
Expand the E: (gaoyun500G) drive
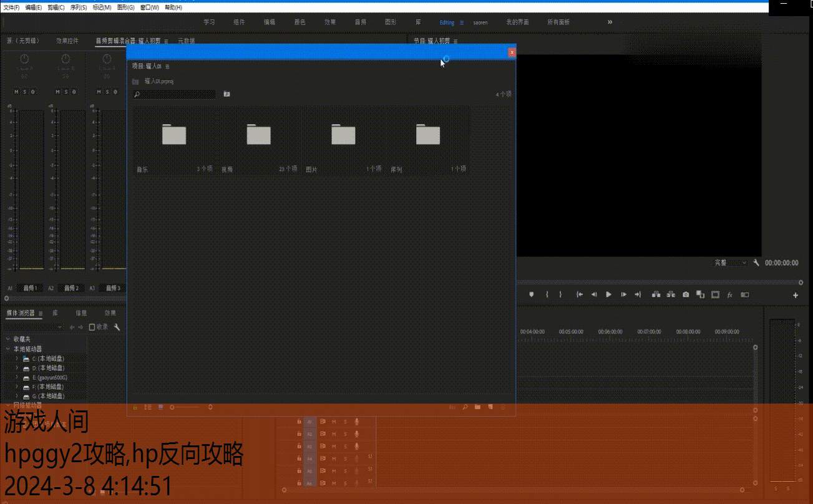(17, 377)
